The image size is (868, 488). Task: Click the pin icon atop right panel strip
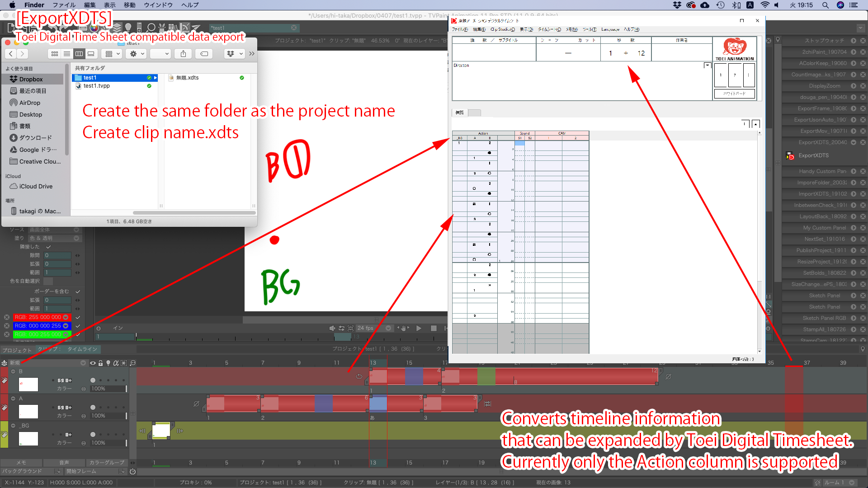click(x=778, y=40)
